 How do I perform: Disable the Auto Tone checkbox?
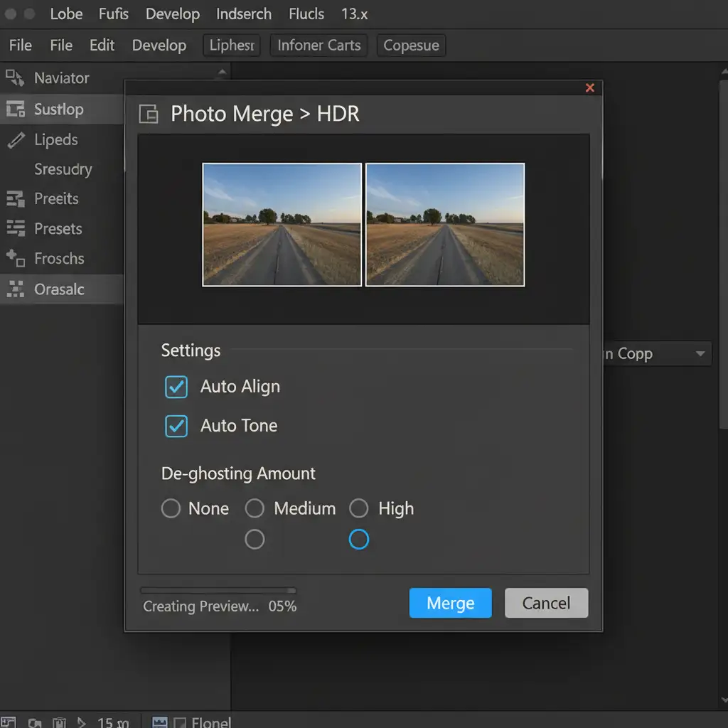pyautogui.click(x=176, y=426)
